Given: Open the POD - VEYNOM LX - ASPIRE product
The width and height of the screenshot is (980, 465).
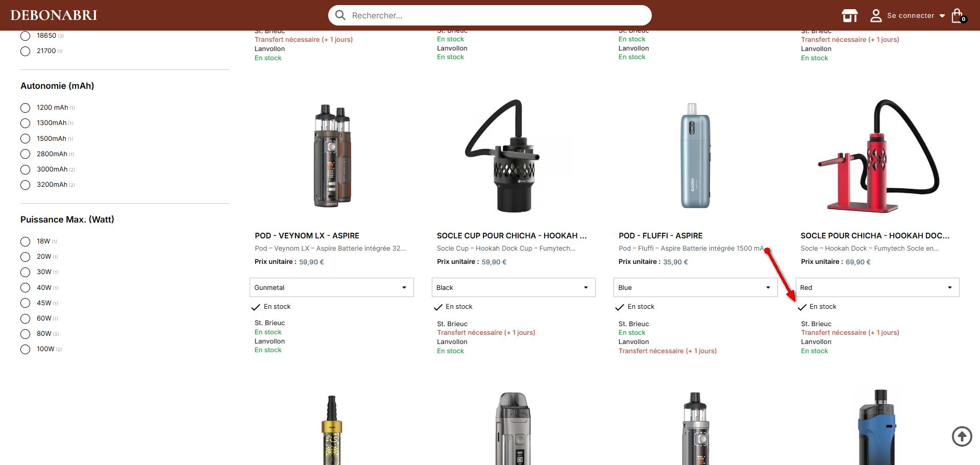Looking at the screenshot, I should [x=307, y=236].
